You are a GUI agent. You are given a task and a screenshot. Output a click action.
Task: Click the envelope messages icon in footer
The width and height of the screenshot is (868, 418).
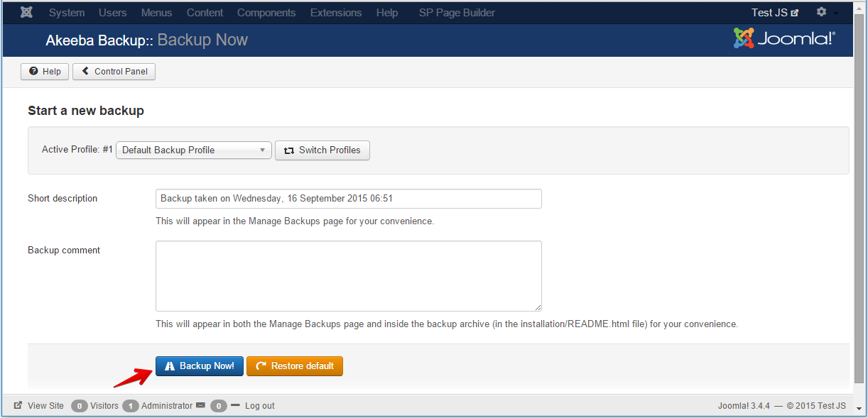coord(201,406)
